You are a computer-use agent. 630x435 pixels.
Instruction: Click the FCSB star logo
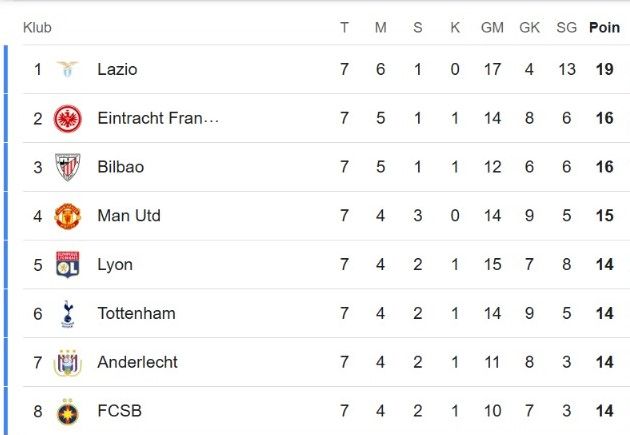point(68,412)
